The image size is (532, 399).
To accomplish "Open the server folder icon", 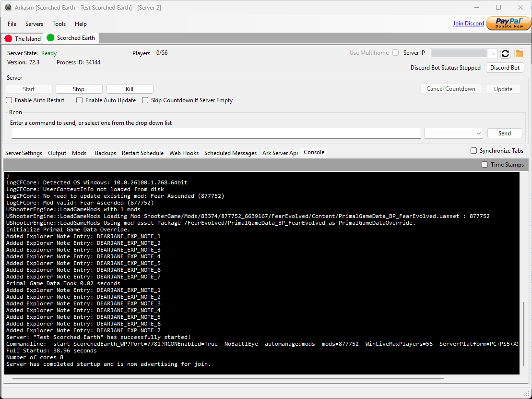I will (519, 53).
